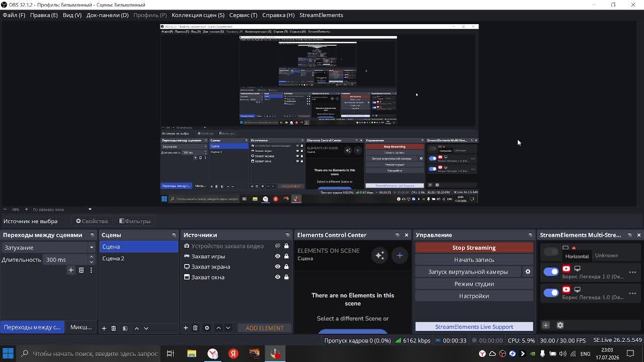Screen dimensions: 644x362
Task: Open source properties gear in Источники panel
Action: pos(207,328)
